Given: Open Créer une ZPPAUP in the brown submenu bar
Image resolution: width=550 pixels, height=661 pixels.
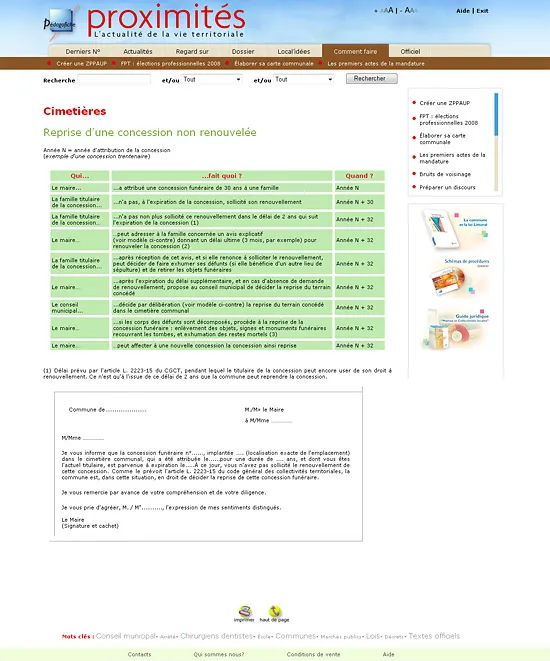Looking at the screenshot, I should [82, 64].
